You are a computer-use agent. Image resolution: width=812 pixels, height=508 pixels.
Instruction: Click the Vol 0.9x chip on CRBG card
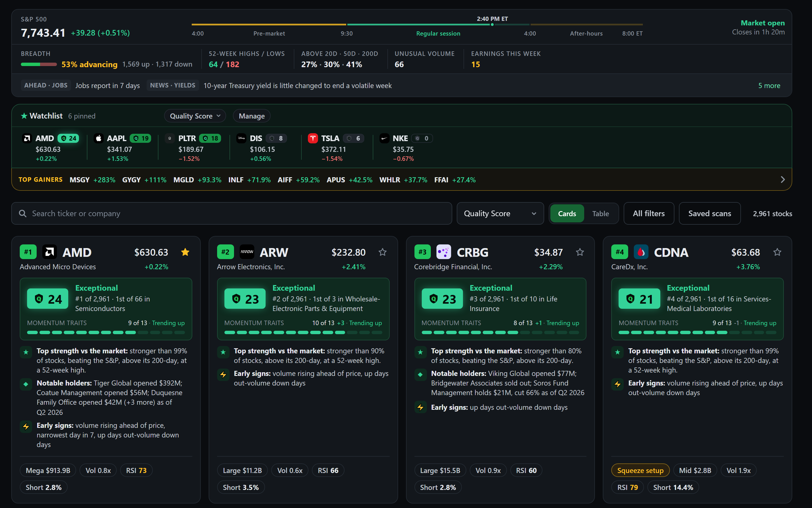(488, 470)
